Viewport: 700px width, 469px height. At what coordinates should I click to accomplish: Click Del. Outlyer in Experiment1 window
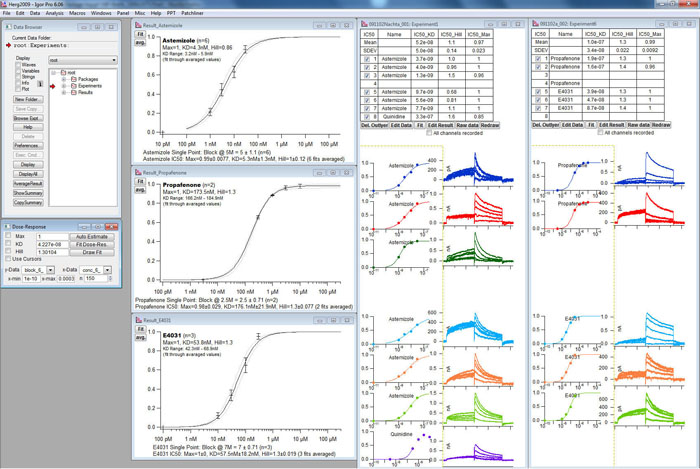tap(374, 125)
